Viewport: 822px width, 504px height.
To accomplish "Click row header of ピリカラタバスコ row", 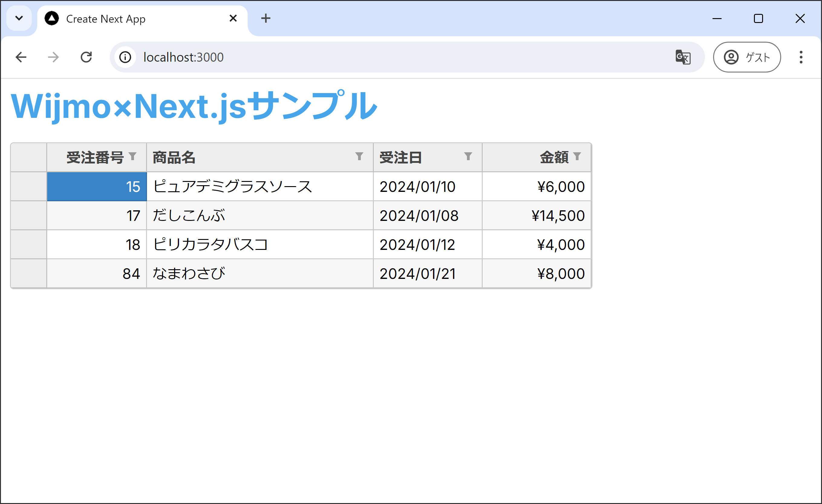I will tap(29, 245).
